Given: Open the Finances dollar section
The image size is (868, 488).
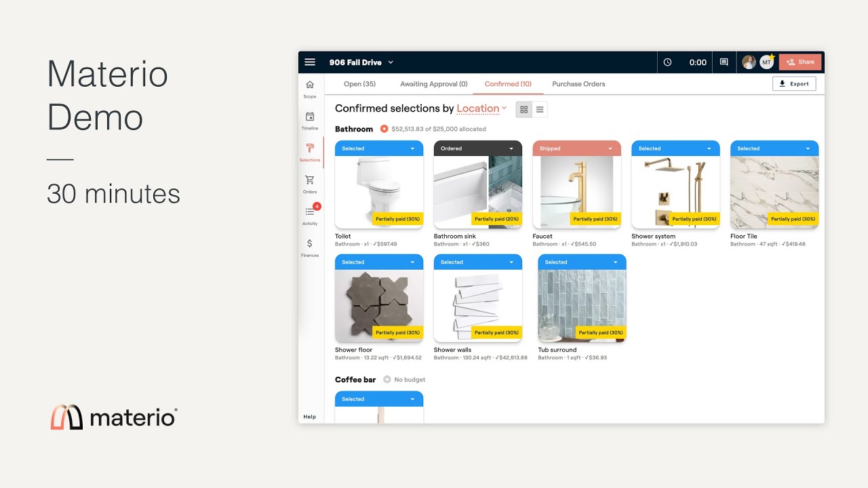Looking at the screenshot, I should coord(310,247).
